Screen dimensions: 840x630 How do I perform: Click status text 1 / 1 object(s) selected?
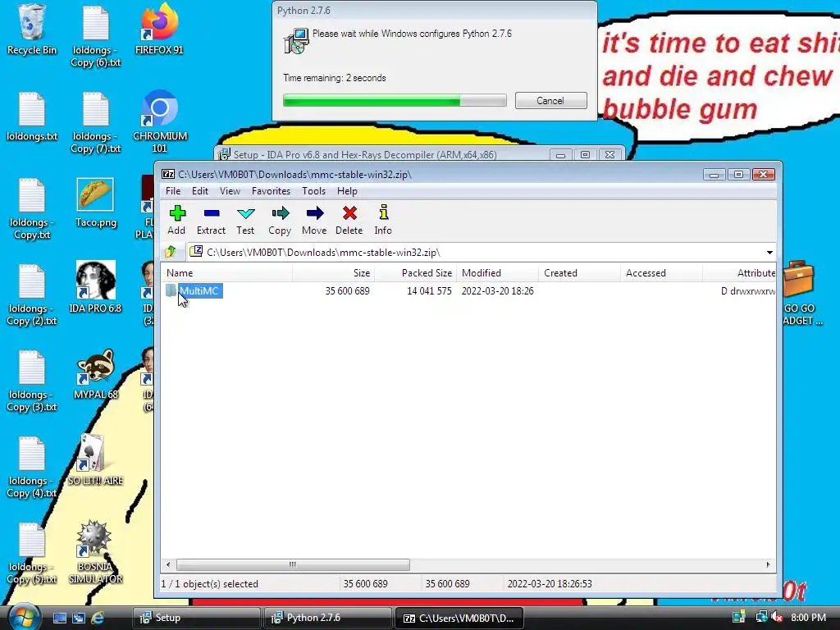click(209, 584)
